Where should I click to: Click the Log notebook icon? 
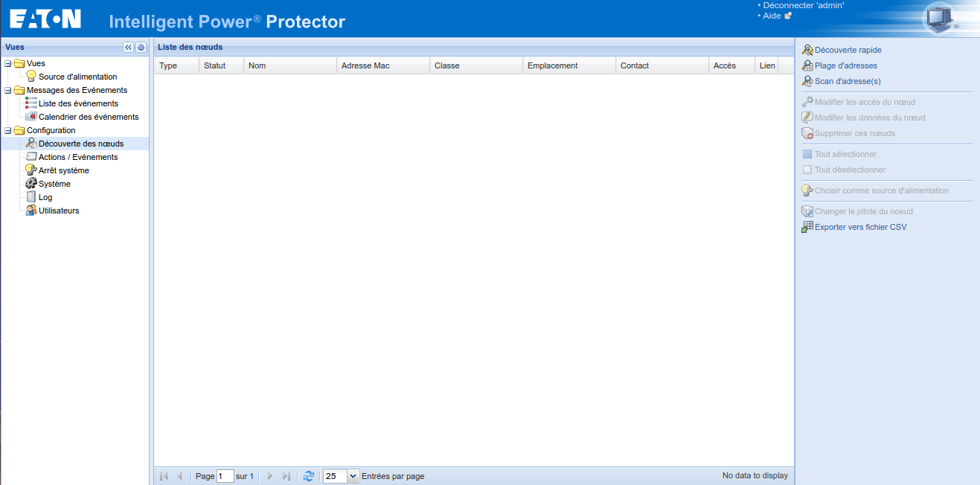click(31, 197)
